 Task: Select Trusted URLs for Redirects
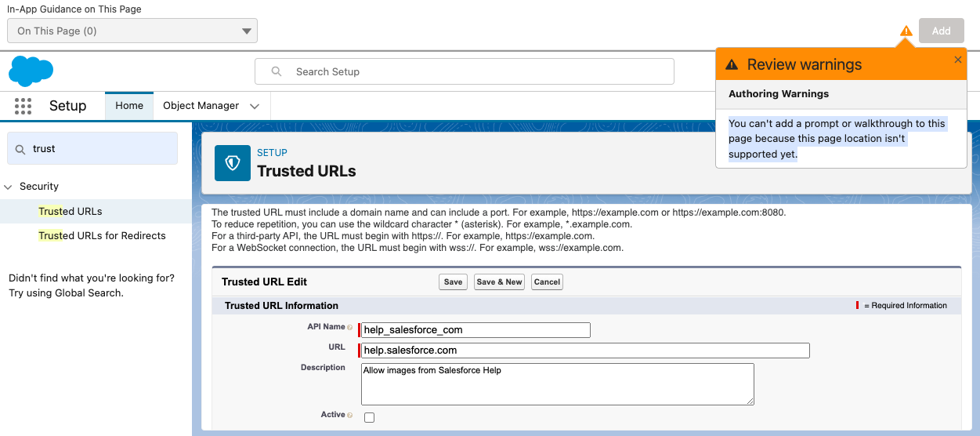[102, 236]
